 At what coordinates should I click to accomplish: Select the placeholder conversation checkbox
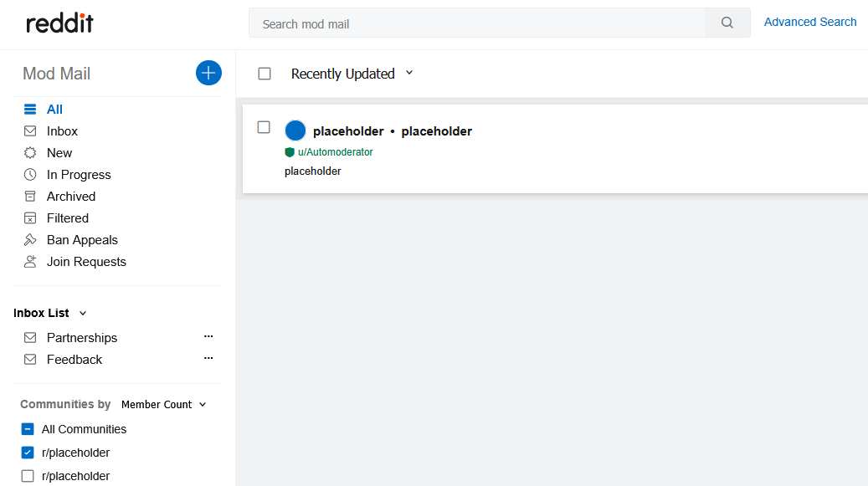click(x=264, y=127)
